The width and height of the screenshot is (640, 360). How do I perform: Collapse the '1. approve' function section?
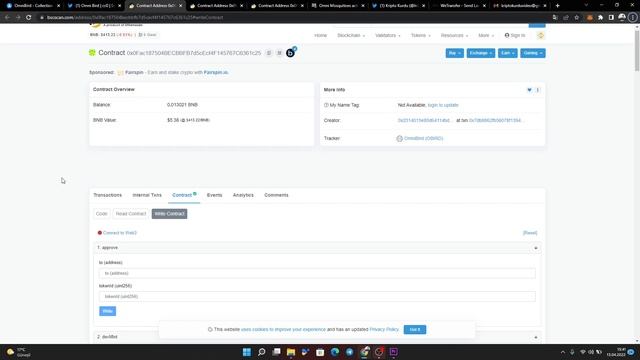pos(318,248)
